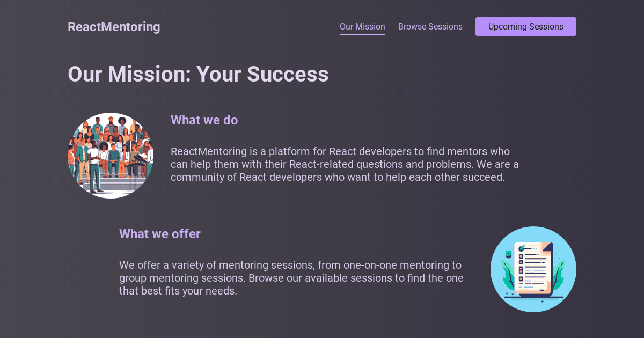644x338 pixels.
Task: Click the bottom checkbox on the checklist illustration
Action: (x=521, y=279)
